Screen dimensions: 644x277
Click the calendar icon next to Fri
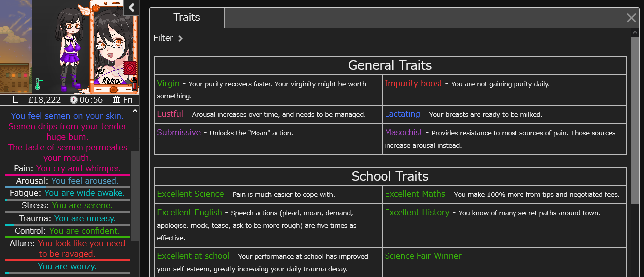pos(116,100)
